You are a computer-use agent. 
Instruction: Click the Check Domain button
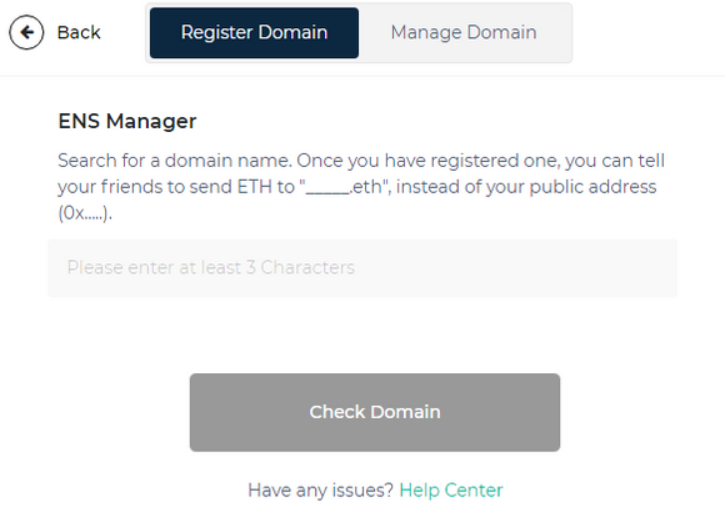(375, 412)
